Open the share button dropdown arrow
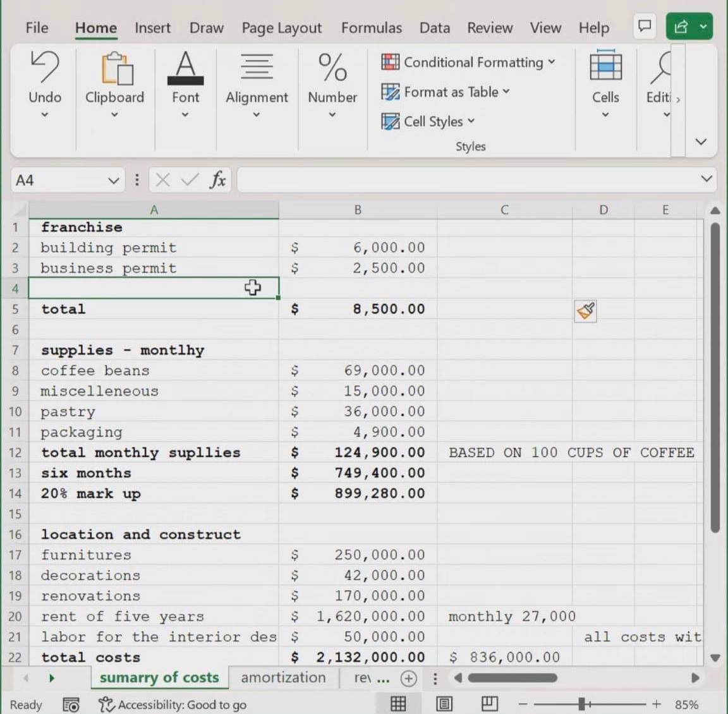This screenshot has height=714, width=728. pos(703,27)
